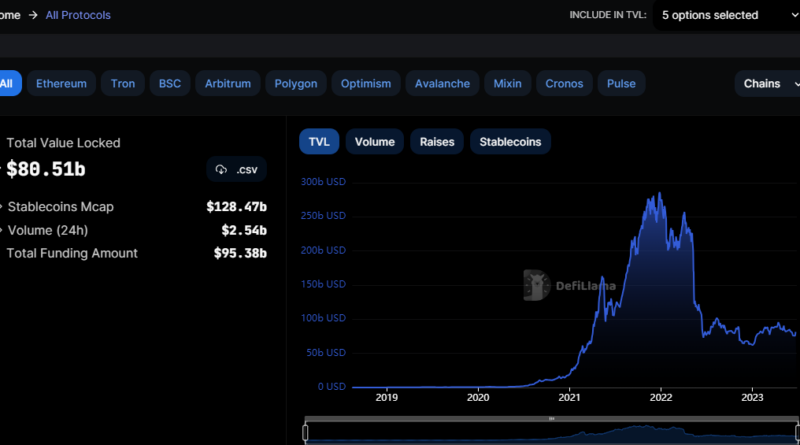Choose the Arbitrum chain filter

(x=229, y=84)
